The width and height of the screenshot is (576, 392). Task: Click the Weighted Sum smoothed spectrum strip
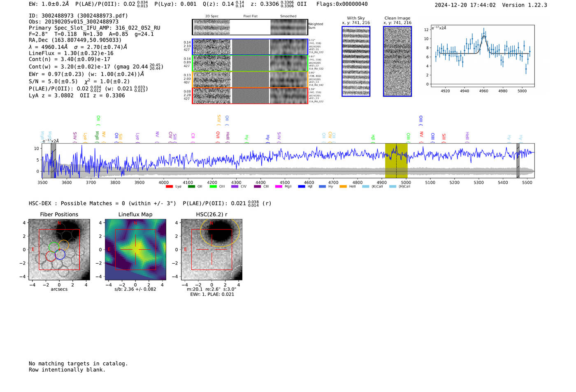[x=289, y=27]
